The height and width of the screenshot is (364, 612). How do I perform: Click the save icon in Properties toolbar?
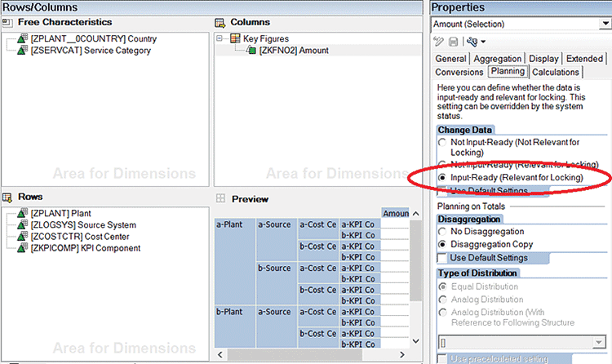click(x=453, y=42)
